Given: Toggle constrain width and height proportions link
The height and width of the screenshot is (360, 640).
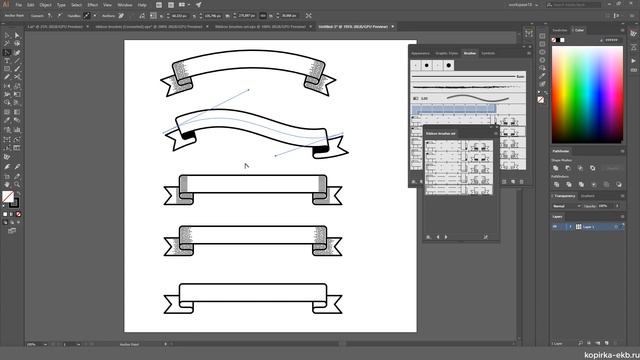Looking at the screenshot, I should tap(263, 16).
